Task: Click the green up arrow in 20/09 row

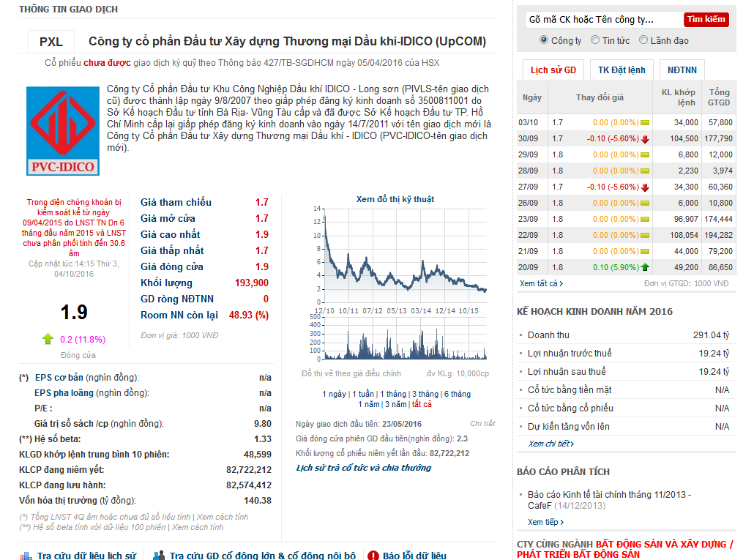Action: pos(645,267)
